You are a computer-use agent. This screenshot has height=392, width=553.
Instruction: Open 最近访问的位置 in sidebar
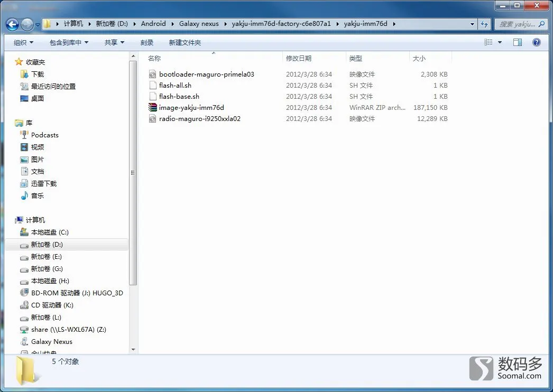(53, 86)
